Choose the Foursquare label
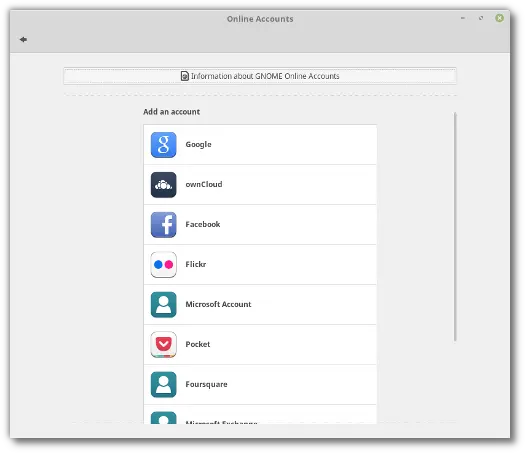This screenshot has width=526, height=454. [206, 384]
